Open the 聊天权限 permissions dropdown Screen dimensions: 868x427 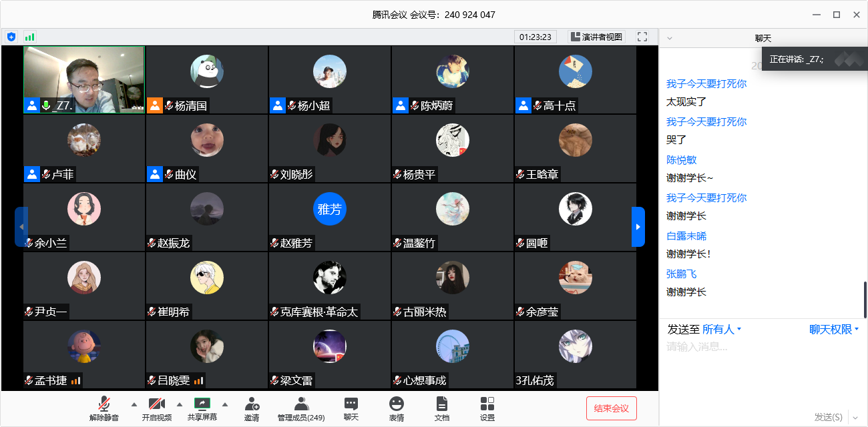834,329
